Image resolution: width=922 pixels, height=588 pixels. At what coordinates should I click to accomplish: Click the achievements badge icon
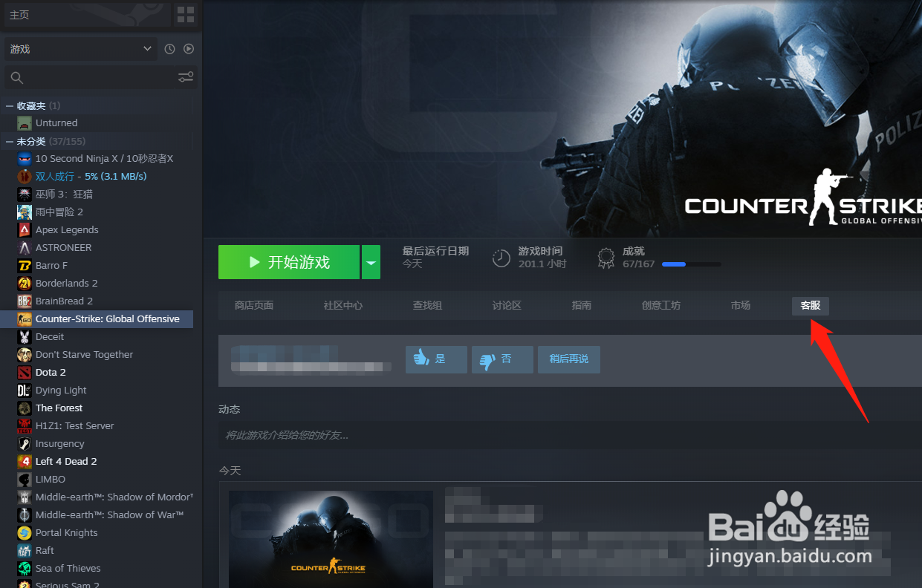coord(607,258)
